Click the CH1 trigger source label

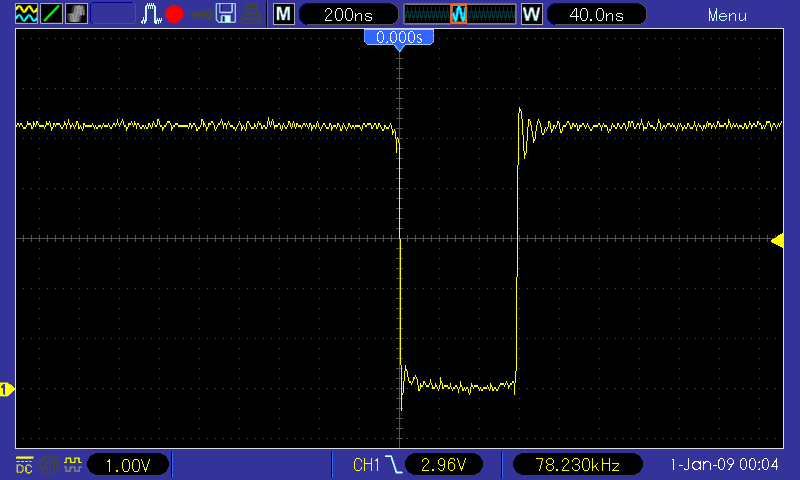point(367,465)
